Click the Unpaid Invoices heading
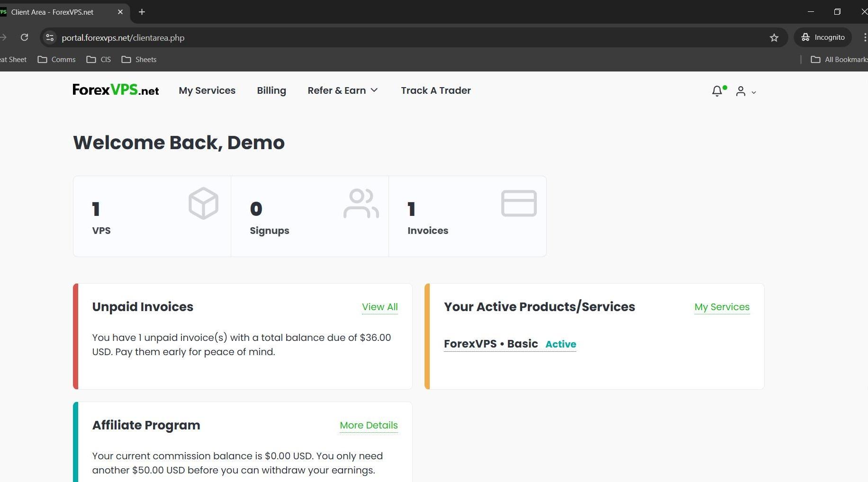Viewport: 868px width, 482px height. [143, 307]
